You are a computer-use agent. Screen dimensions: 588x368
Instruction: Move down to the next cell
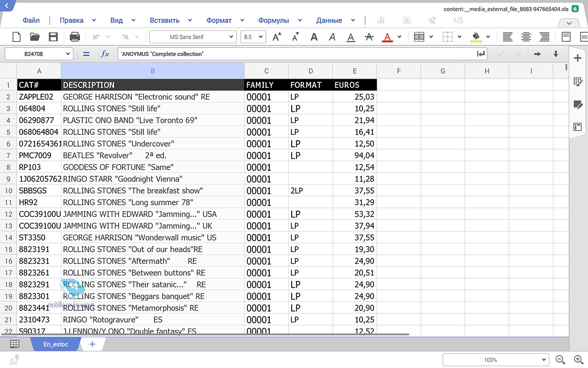(556, 54)
